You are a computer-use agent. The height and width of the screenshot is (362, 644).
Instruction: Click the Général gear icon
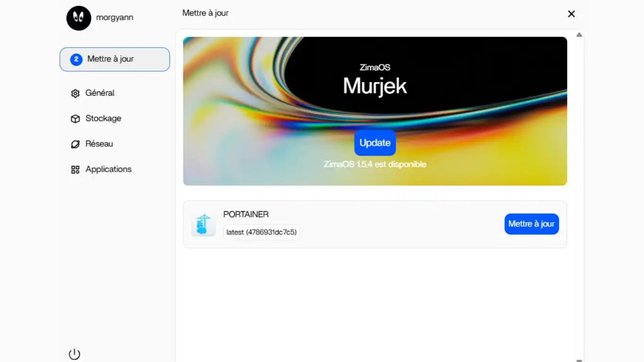[75, 93]
